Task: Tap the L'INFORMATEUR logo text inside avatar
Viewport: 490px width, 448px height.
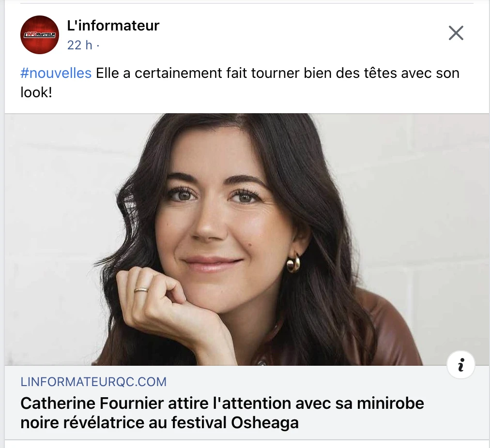Action: point(40,35)
